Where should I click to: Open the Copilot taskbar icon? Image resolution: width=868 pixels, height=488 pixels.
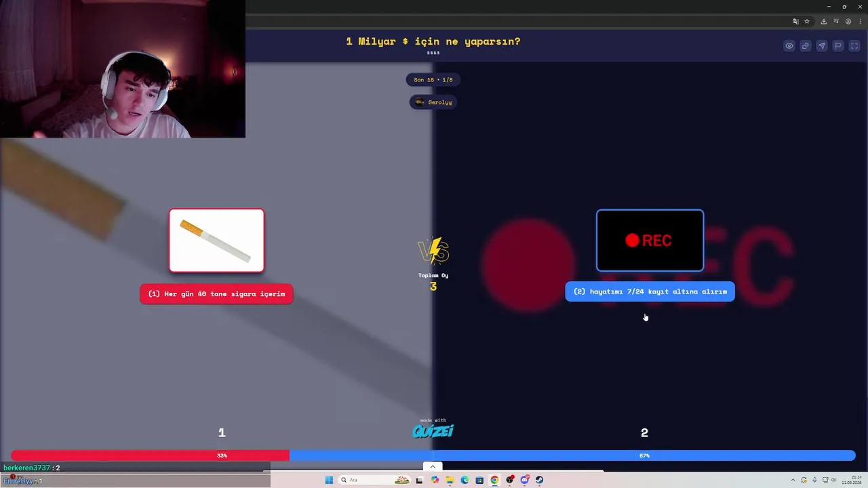pos(435,480)
